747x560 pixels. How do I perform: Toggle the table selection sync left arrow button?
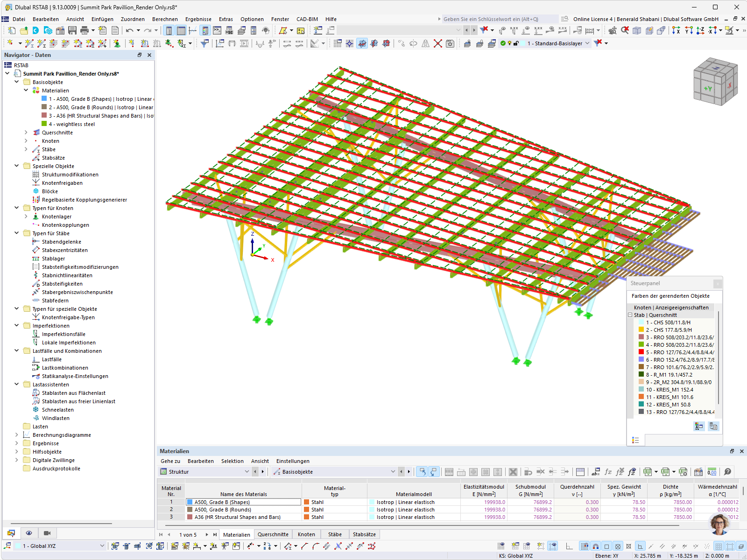[422, 472]
